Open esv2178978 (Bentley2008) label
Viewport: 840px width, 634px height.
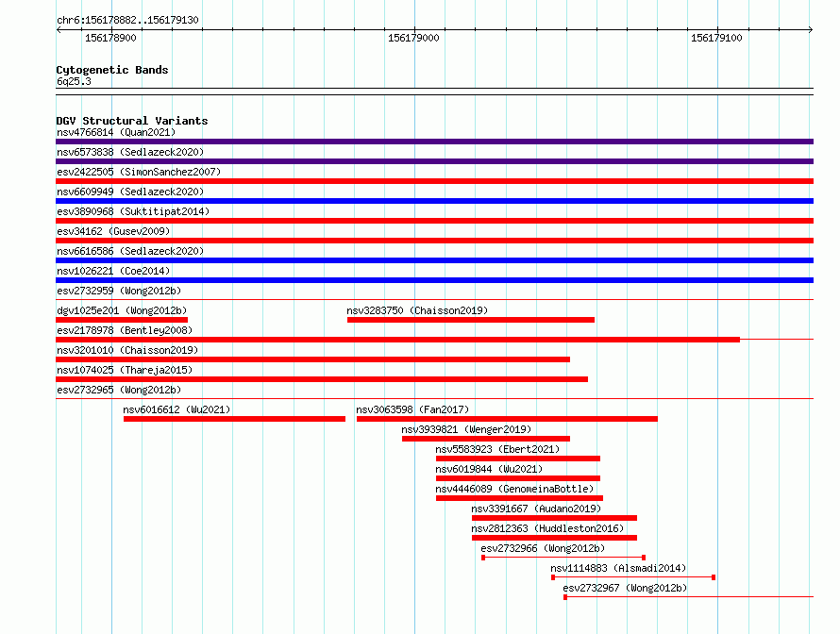tap(125, 330)
